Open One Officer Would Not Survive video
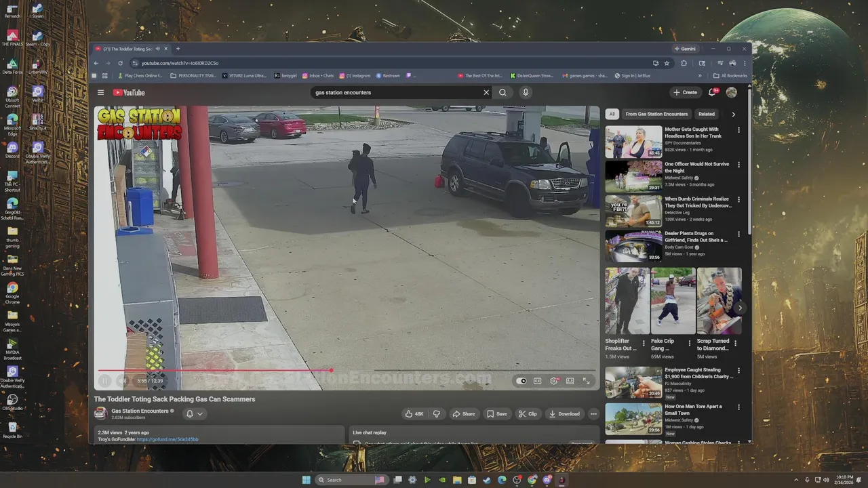The image size is (868, 488). (x=633, y=176)
